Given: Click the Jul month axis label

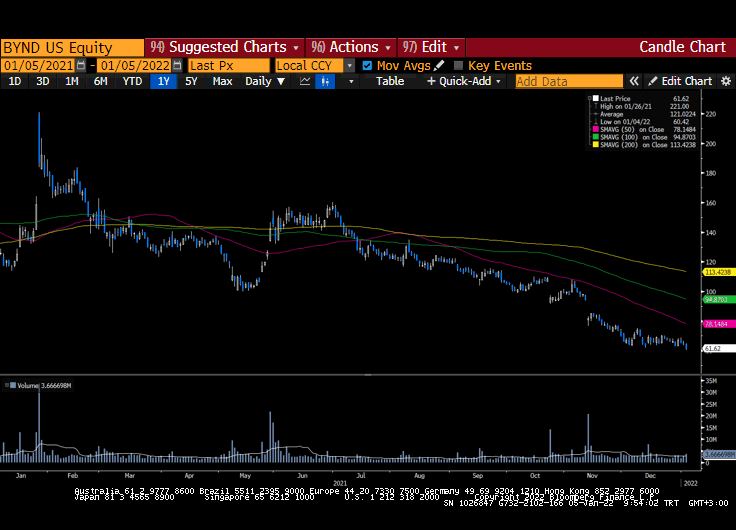Looking at the screenshot, I should click(360, 476).
